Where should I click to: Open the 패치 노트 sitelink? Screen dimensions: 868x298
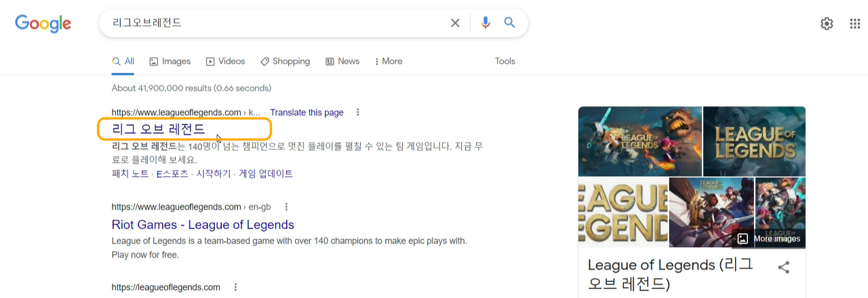point(130,173)
